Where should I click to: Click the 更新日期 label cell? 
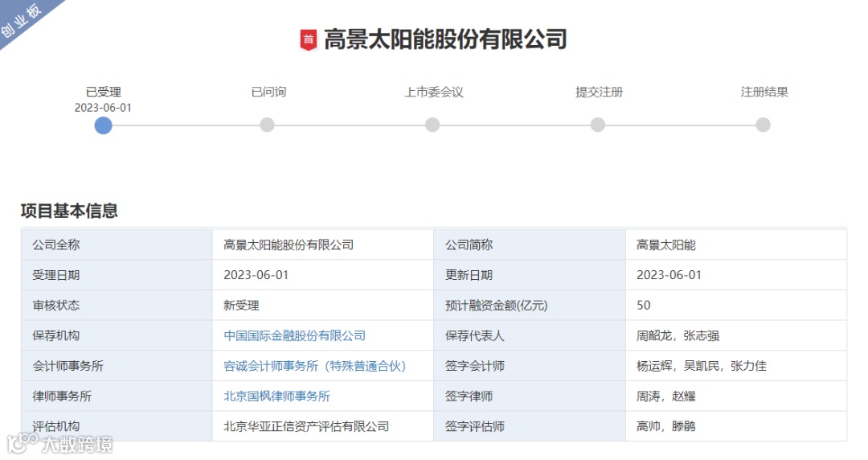(529, 275)
